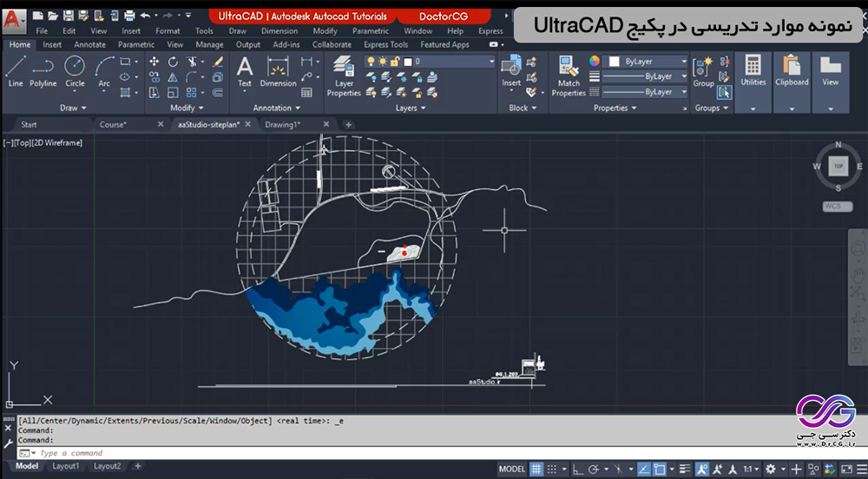Image resolution: width=868 pixels, height=479 pixels.
Task: Open the layer name dropdown showing 0
Action: pos(430,62)
